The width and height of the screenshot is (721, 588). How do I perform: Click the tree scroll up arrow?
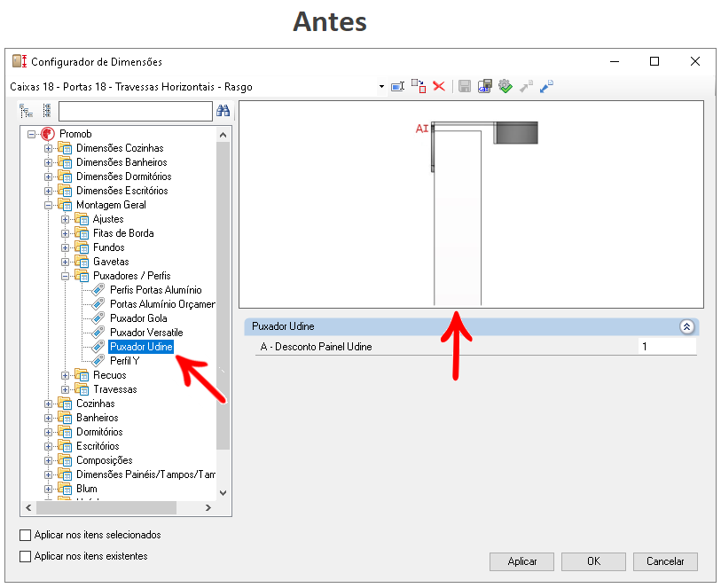click(x=223, y=135)
